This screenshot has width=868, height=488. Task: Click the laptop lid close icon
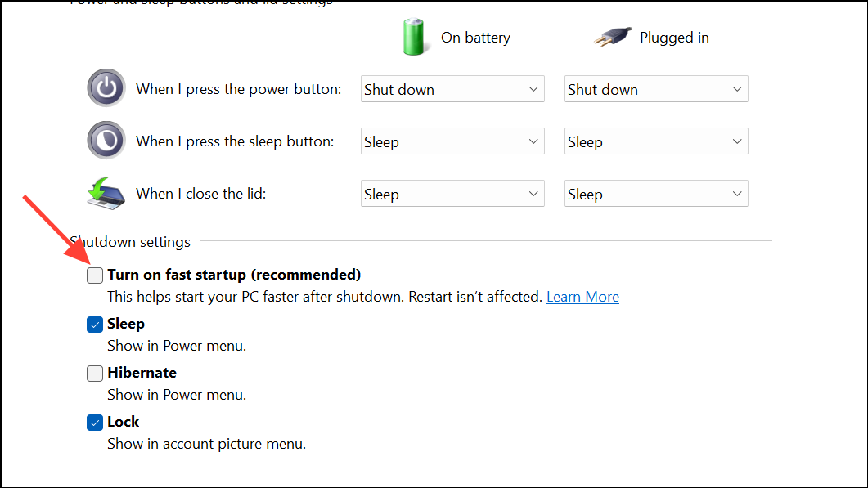click(x=106, y=194)
